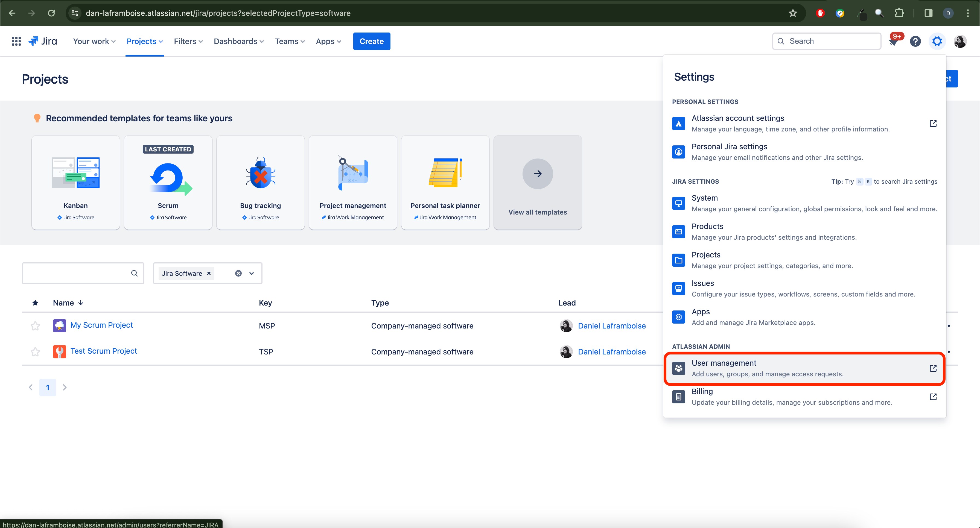Click View all templates card
This screenshot has height=528, width=980.
(x=538, y=183)
